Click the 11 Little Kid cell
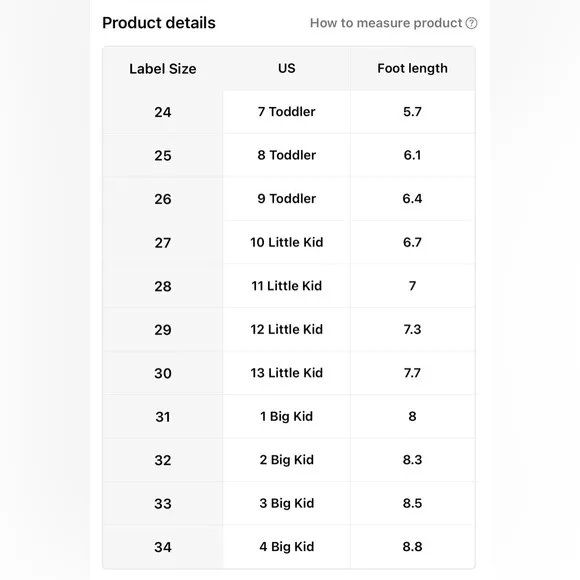 tap(287, 286)
